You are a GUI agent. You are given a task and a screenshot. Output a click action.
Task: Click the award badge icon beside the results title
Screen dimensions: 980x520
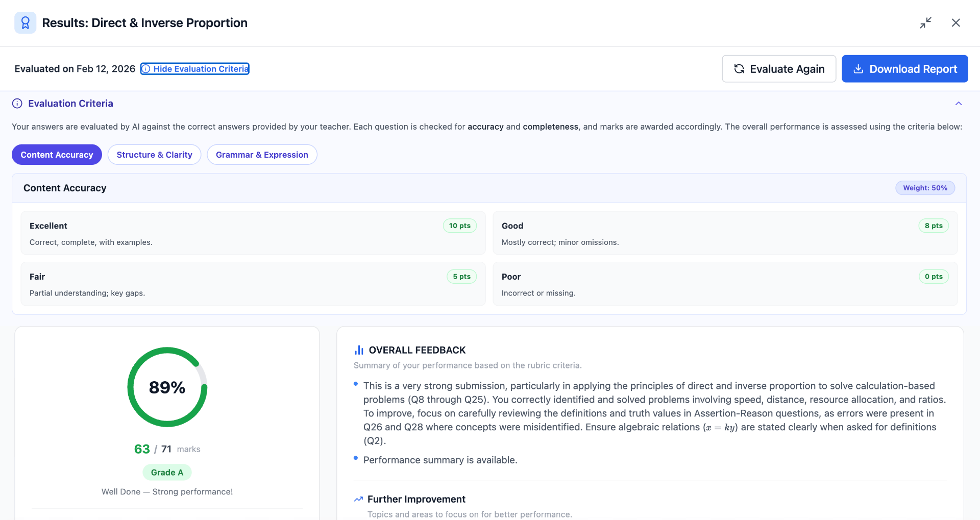coord(25,22)
